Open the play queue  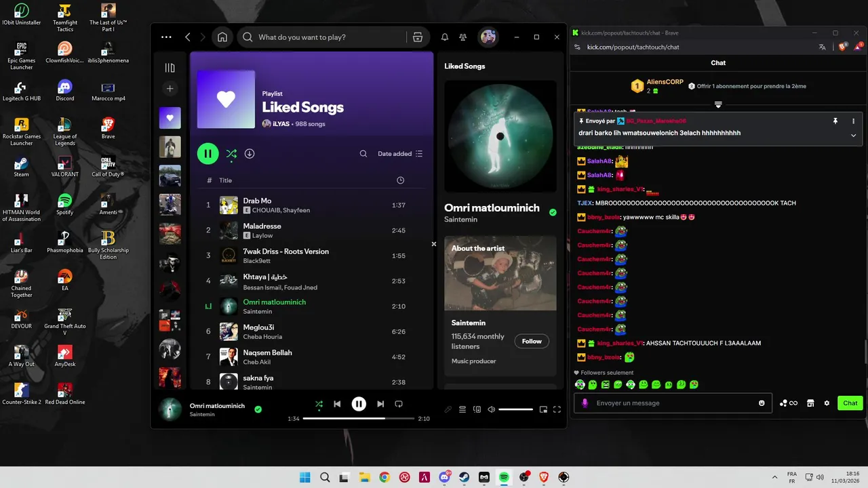tap(462, 409)
